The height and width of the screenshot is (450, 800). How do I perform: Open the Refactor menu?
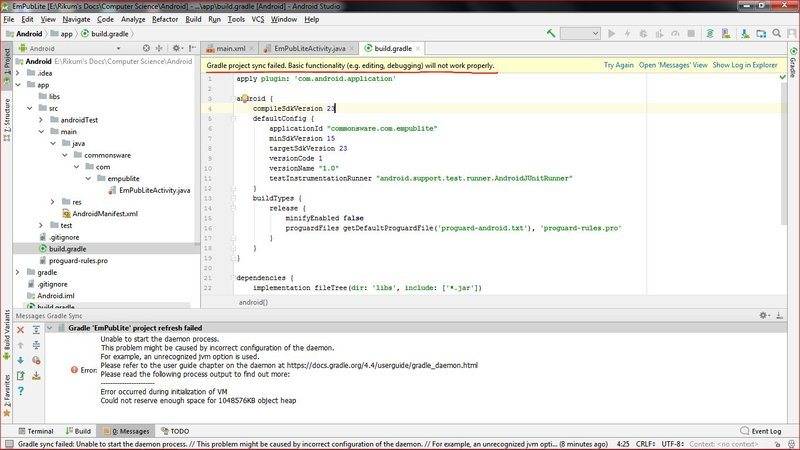point(165,19)
